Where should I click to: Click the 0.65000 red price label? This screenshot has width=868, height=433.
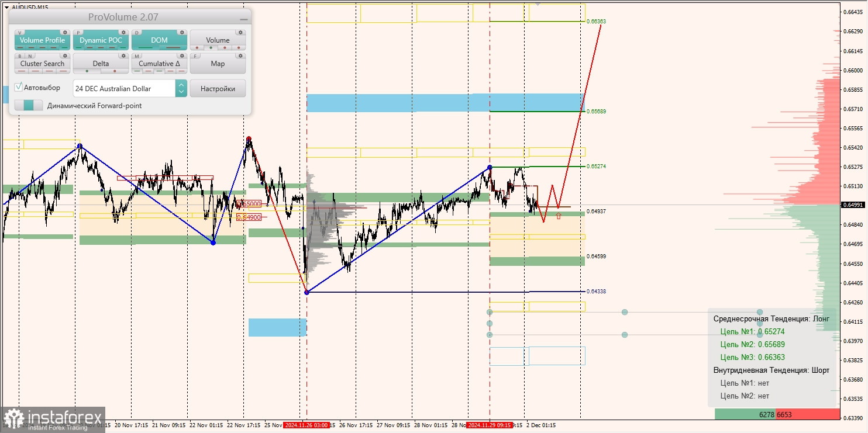[249, 204]
